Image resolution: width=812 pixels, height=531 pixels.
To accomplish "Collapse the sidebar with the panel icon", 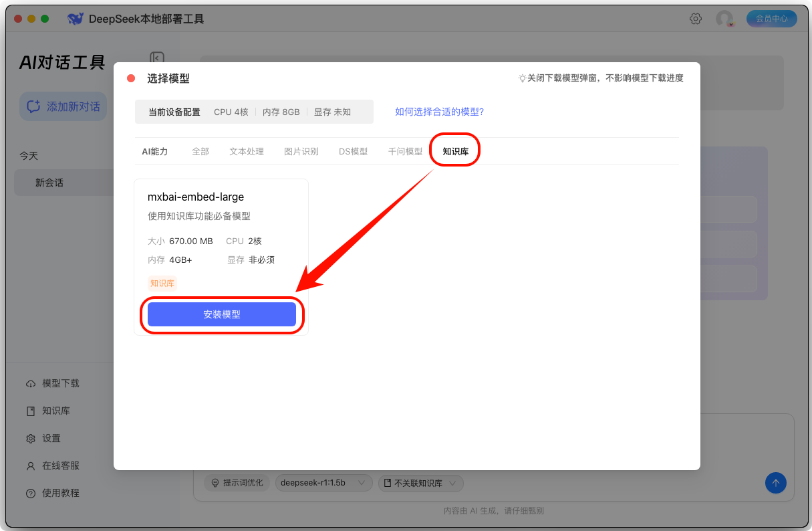I will pos(157,59).
